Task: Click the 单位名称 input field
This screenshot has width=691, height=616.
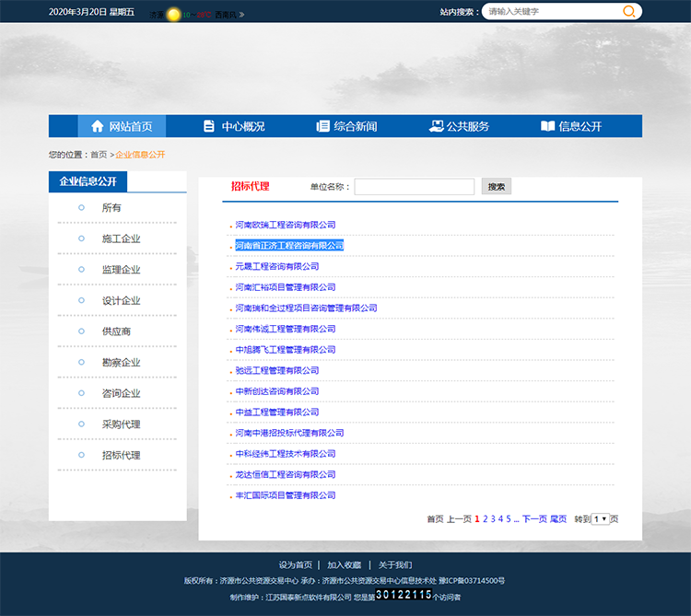Action: [x=414, y=187]
